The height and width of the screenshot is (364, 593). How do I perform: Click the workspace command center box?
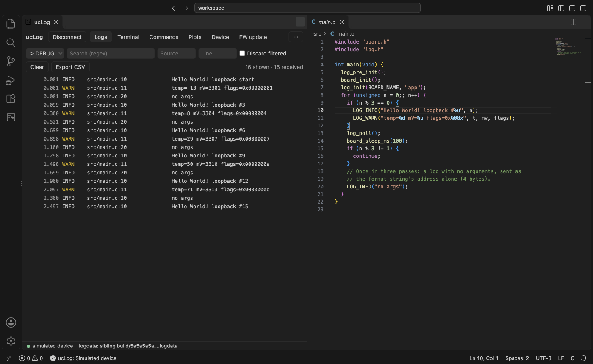coord(308,8)
